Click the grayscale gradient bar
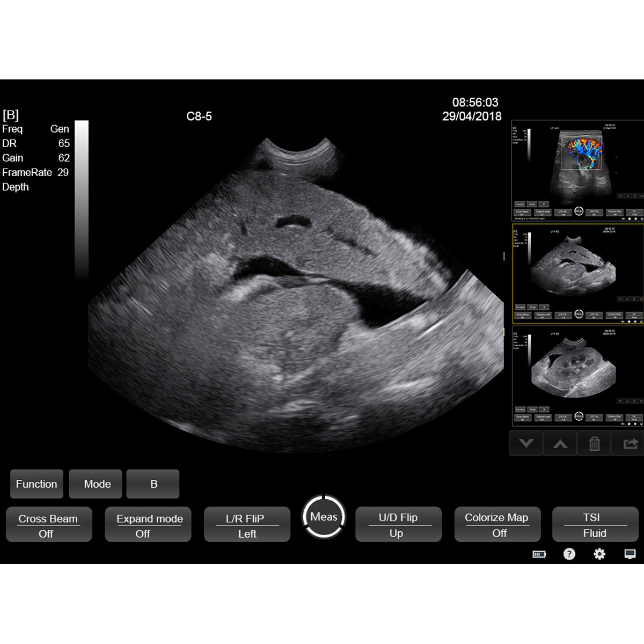The image size is (644, 644). tap(82, 199)
